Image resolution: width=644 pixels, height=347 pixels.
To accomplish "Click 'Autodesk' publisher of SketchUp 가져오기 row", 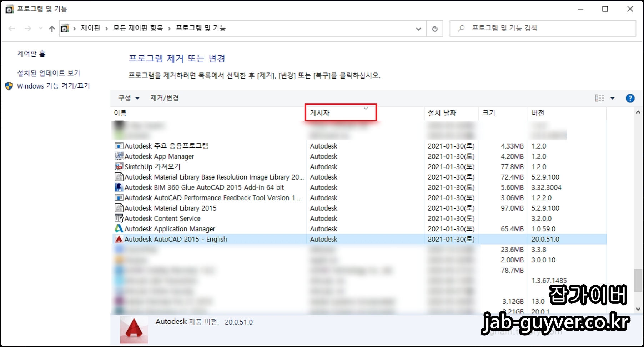I will [324, 167].
